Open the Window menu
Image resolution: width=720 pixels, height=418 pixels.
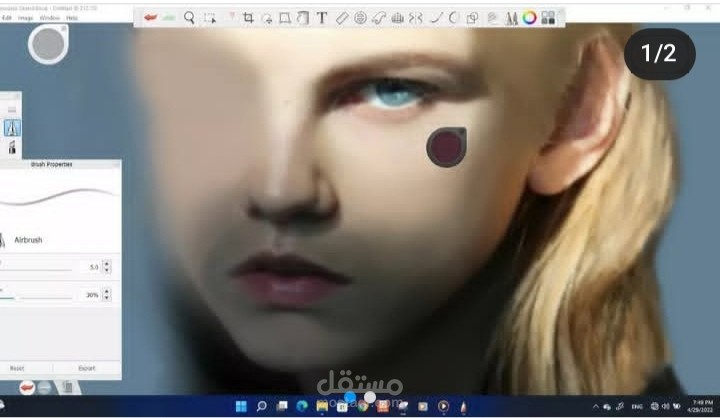pyautogui.click(x=50, y=18)
